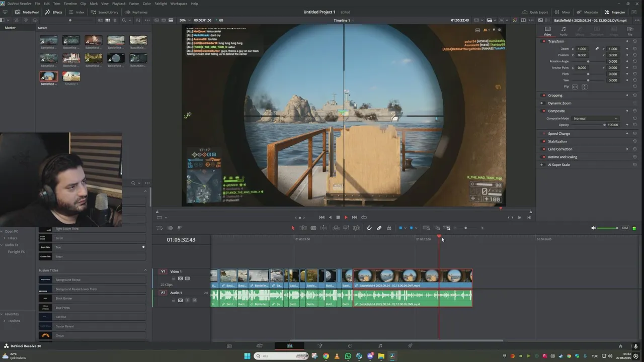This screenshot has height=362, width=644.
Task: Expand the Open FX tree item
Action: click(x=2, y=231)
